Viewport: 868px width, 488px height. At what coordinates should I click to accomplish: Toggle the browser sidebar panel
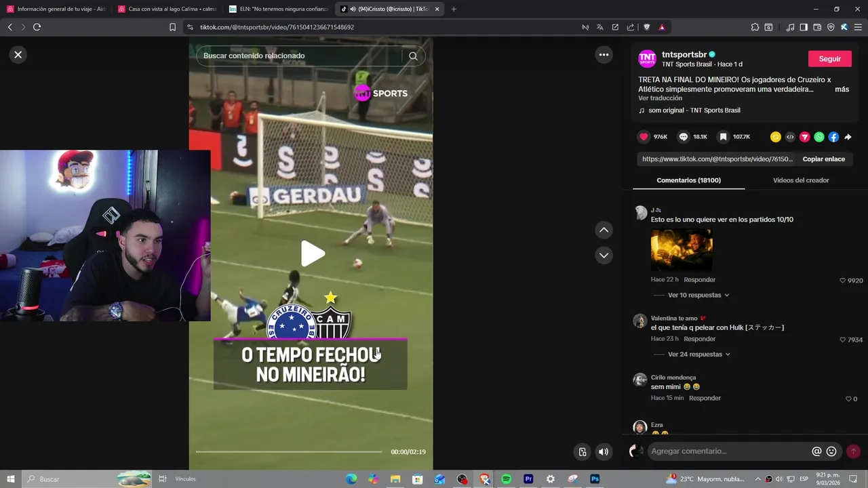804,27
